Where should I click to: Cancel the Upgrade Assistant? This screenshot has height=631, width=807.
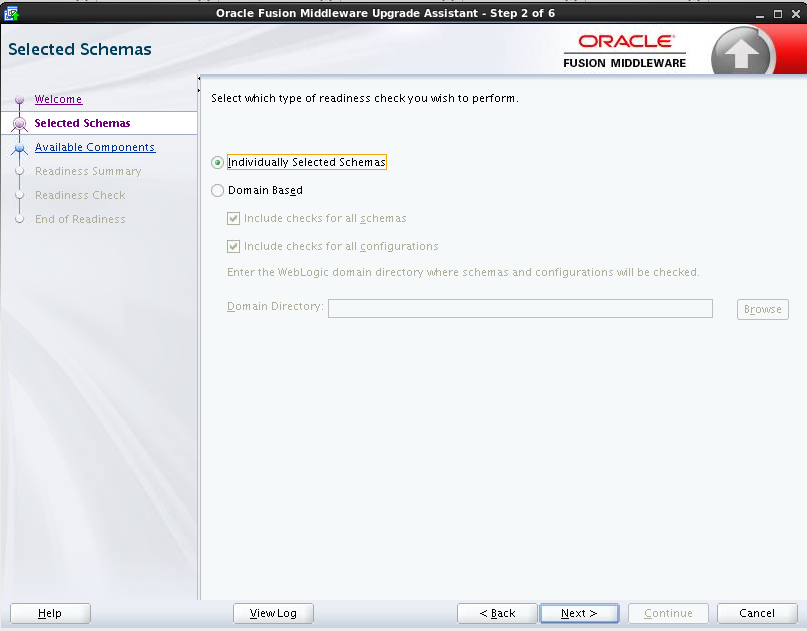(757, 613)
